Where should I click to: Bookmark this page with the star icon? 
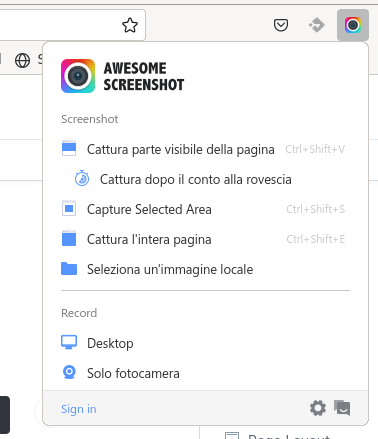[x=130, y=25]
